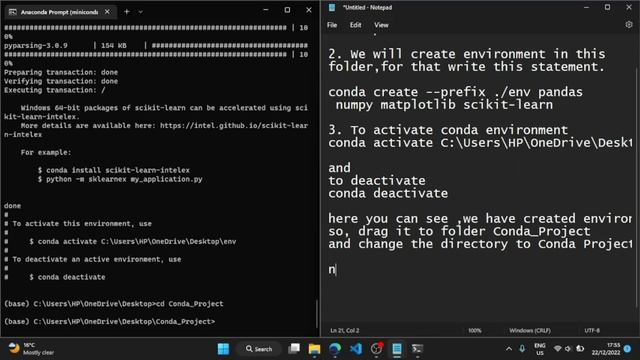Open the weather widget Mostly clear

pyautogui.click(x=31, y=349)
